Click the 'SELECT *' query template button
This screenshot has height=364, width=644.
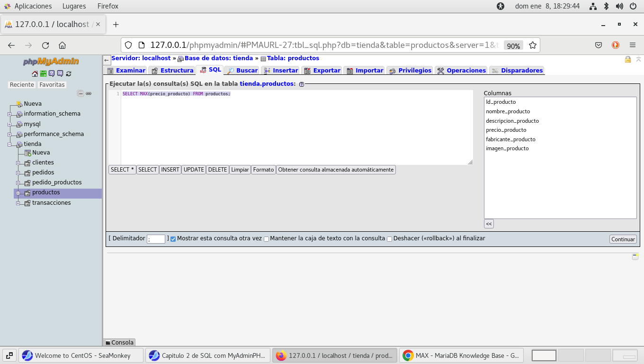[x=122, y=170]
